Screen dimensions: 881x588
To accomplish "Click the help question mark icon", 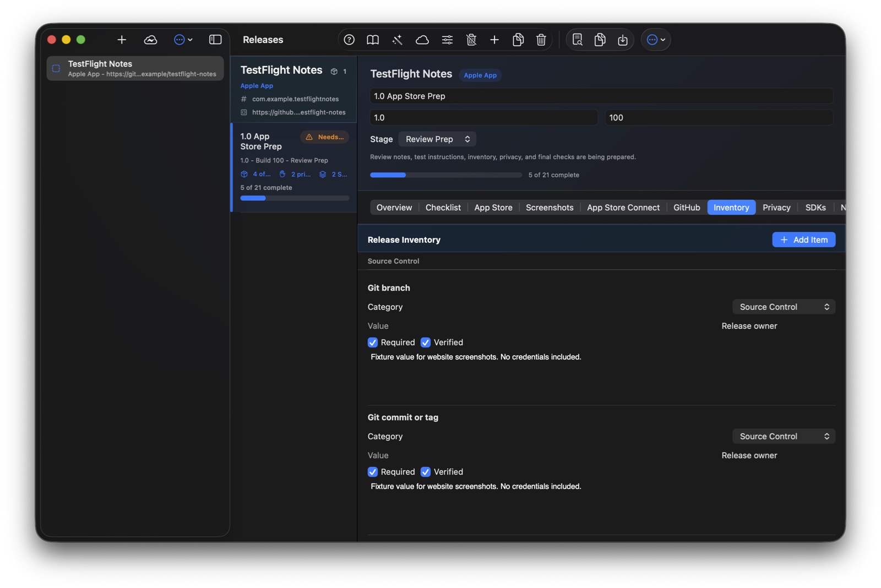I will (349, 40).
